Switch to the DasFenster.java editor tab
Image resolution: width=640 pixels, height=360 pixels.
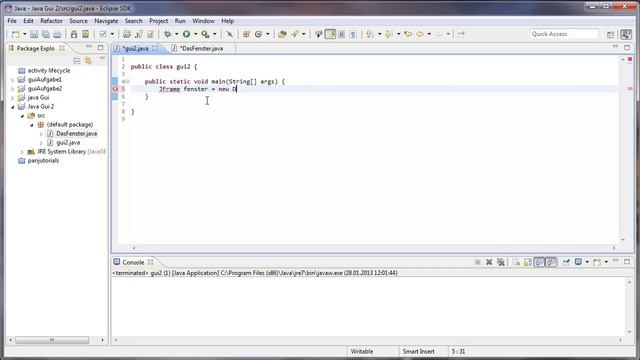(x=201, y=48)
